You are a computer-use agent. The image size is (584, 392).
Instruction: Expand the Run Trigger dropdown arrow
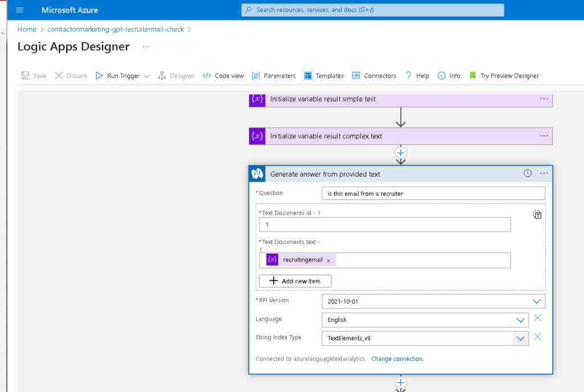click(147, 76)
